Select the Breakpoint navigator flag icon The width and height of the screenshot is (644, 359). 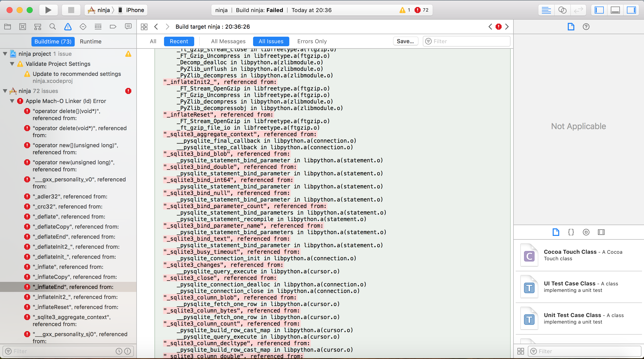pyautogui.click(x=113, y=26)
